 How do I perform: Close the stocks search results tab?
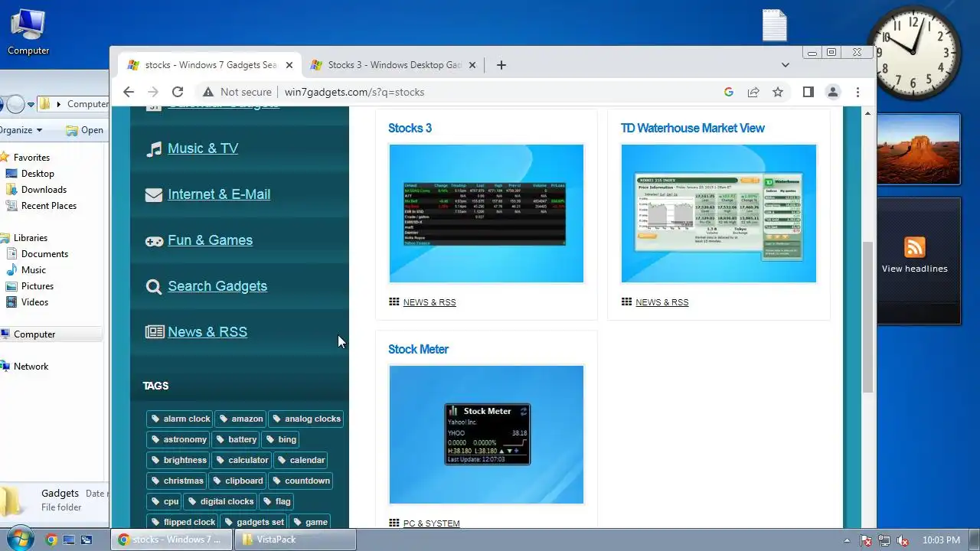click(289, 65)
